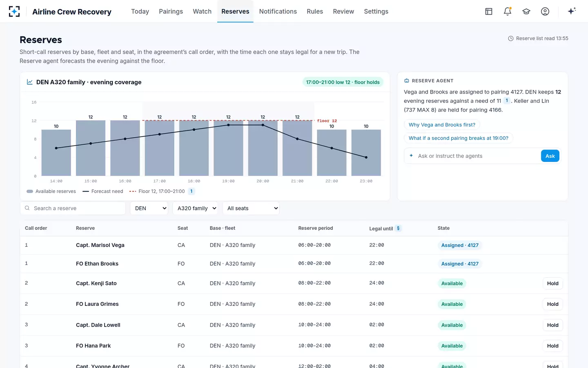Hold Capt. Dale Lowell
Viewport: 588px width, 368px height.
(x=553, y=325)
